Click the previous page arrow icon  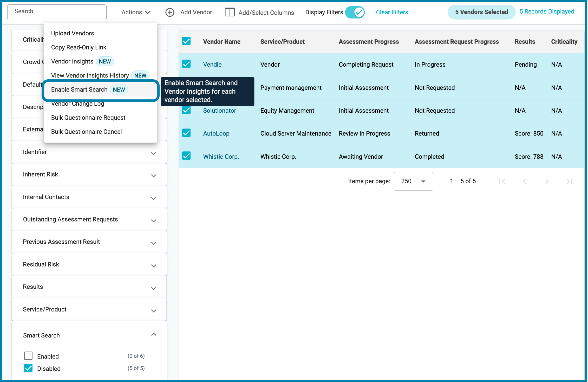tap(525, 181)
